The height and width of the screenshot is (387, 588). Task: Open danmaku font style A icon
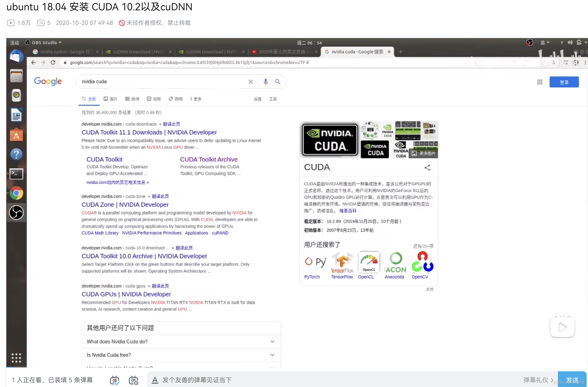pyautogui.click(x=155, y=380)
